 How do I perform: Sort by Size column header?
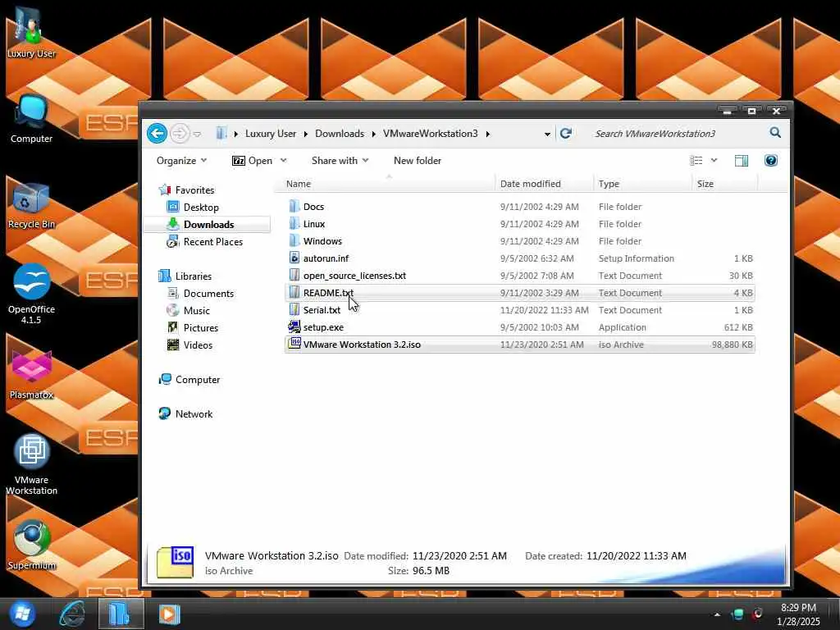(x=725, y=184)
